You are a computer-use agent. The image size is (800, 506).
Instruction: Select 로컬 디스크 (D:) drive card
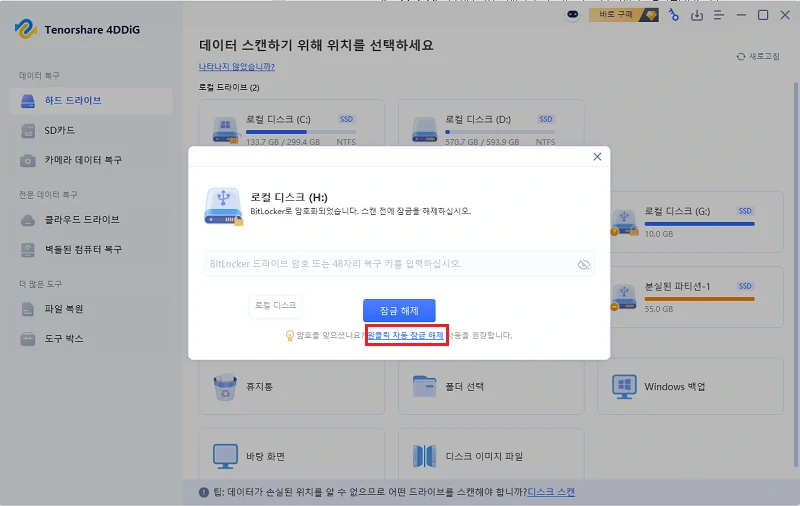tap(491, 122)
